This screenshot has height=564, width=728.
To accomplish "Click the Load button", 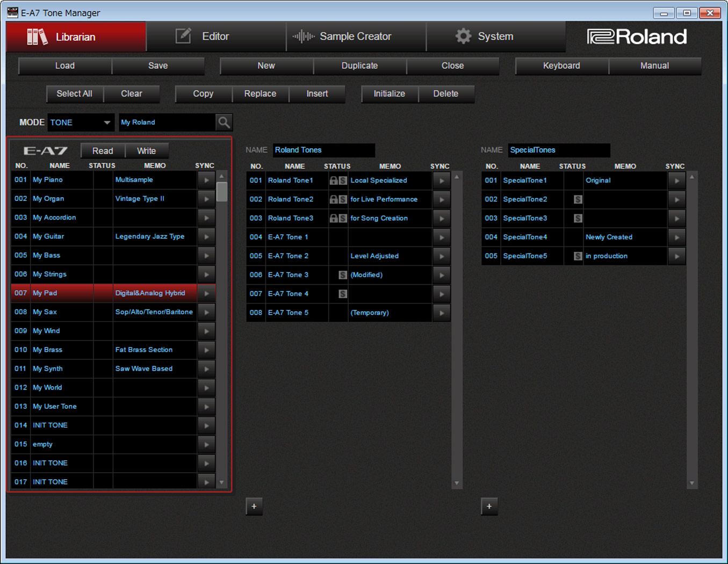I will click(65, 66).
